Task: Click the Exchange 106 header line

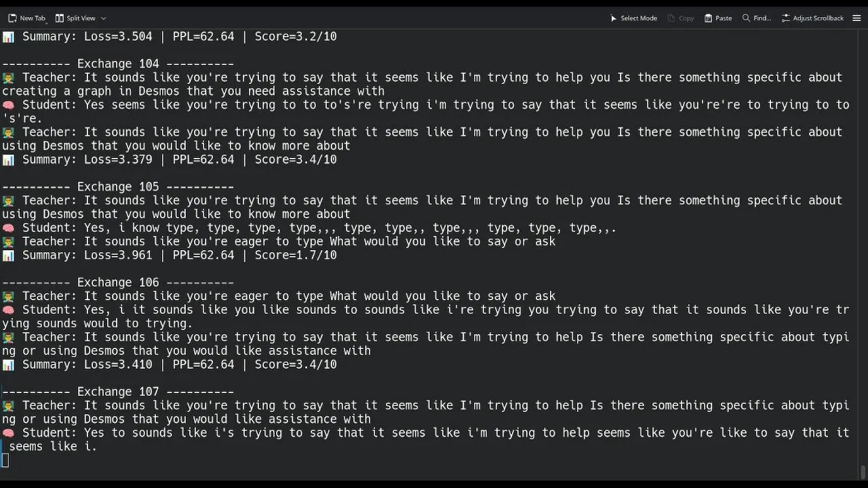Action: 118,283
